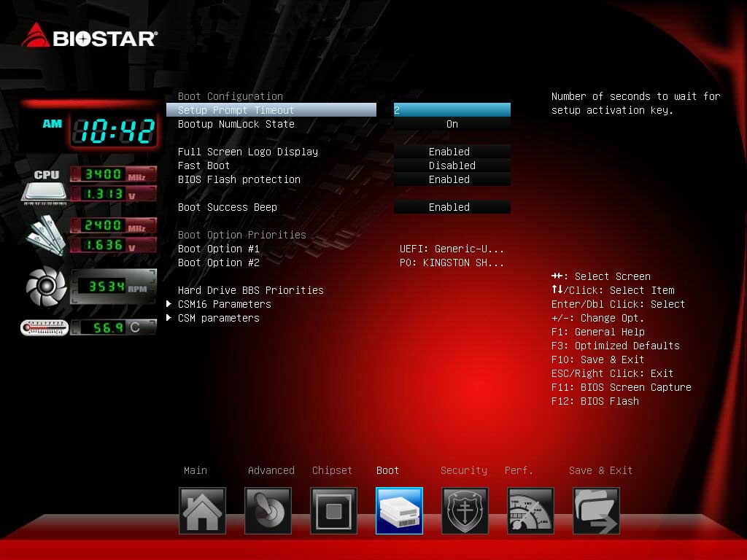The width and height of the screenshot is (747, 560).
Task: Click the ESC/Right Click: Exit hint
Action: 612,373
